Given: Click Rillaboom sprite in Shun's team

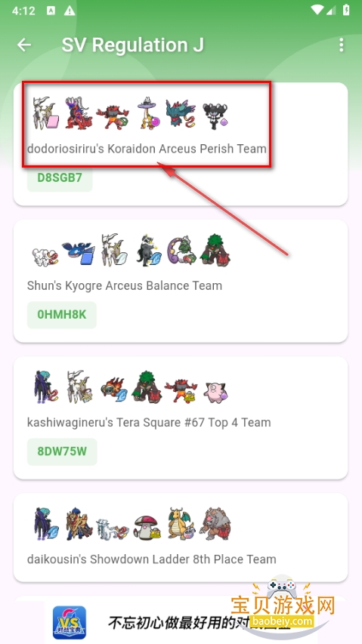Looking at the screenshot, I should coord(215,250).
